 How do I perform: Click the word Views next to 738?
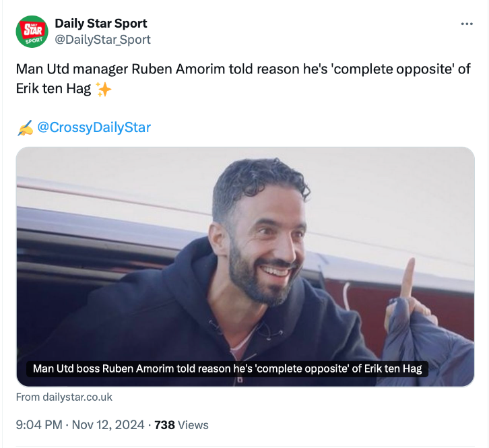point(193,425)
